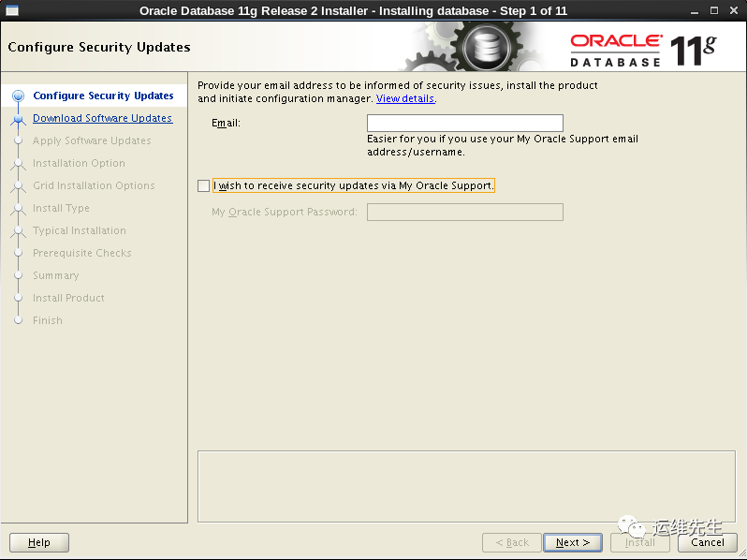The height and width of the screenshot is (560, 747).
Task: Enable receiving security updates via My Oracle Support
Action: tap(203, 185)
